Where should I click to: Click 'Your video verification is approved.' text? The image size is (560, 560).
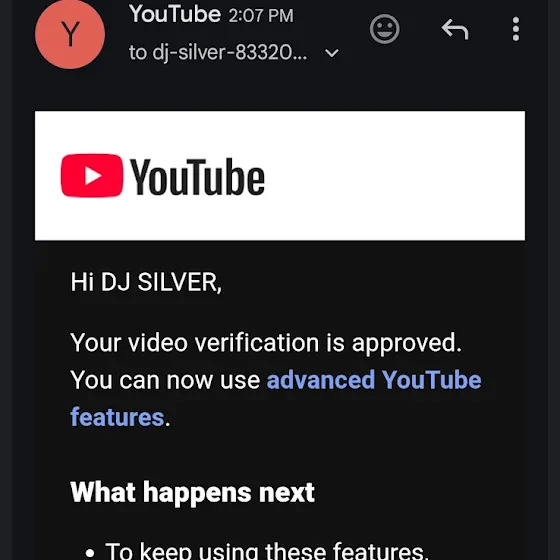tap(266, 343)
